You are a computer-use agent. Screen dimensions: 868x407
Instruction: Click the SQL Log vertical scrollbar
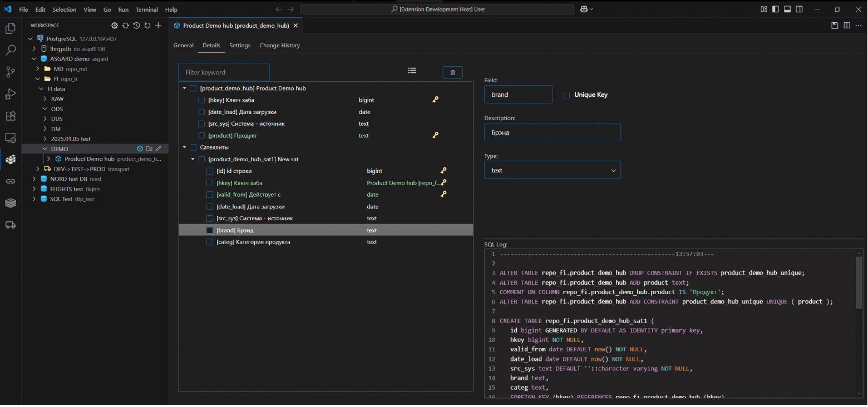(859, 284)
